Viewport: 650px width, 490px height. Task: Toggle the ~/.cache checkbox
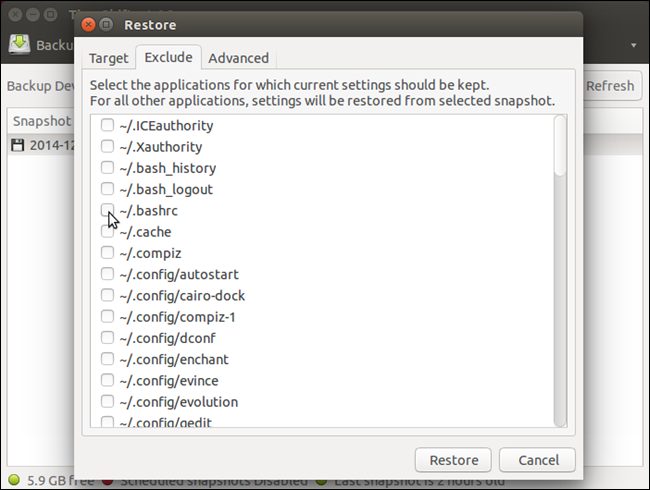(107, 231)
